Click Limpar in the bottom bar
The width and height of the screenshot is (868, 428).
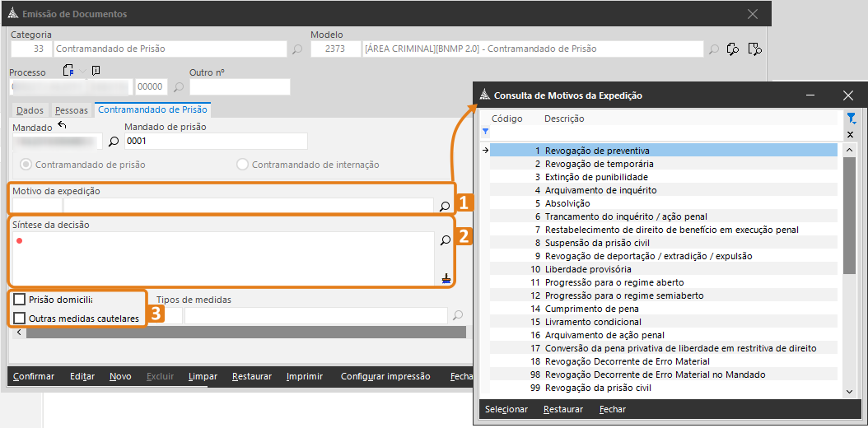(x=203, y=376)
